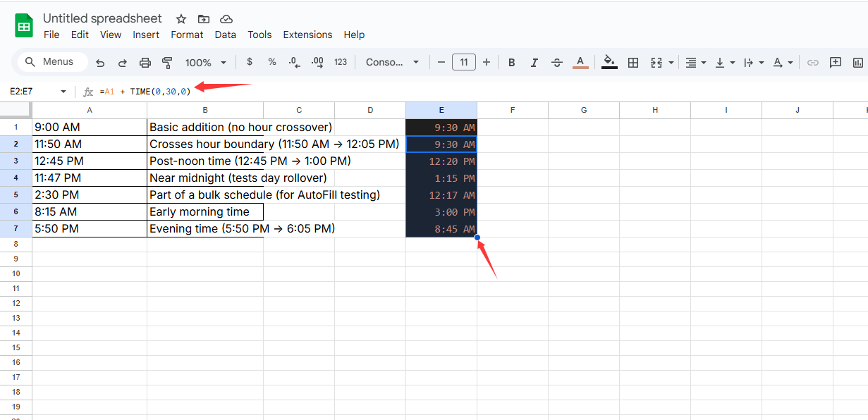Click the Undo icon
868x420 pixels.
pyautogui.click(x=100, y=63)
